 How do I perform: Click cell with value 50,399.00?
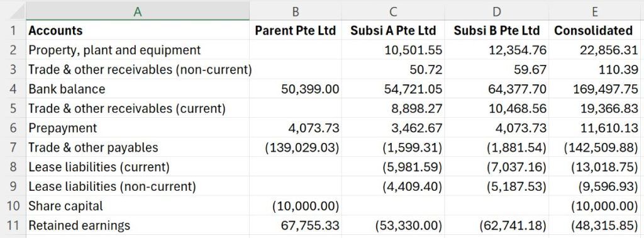tap(296, 89)
